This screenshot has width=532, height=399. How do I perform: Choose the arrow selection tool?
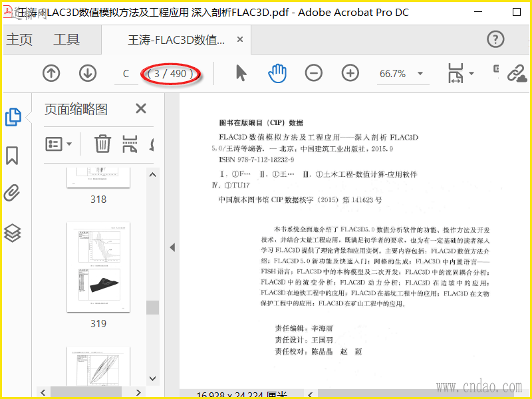[241, 73]
